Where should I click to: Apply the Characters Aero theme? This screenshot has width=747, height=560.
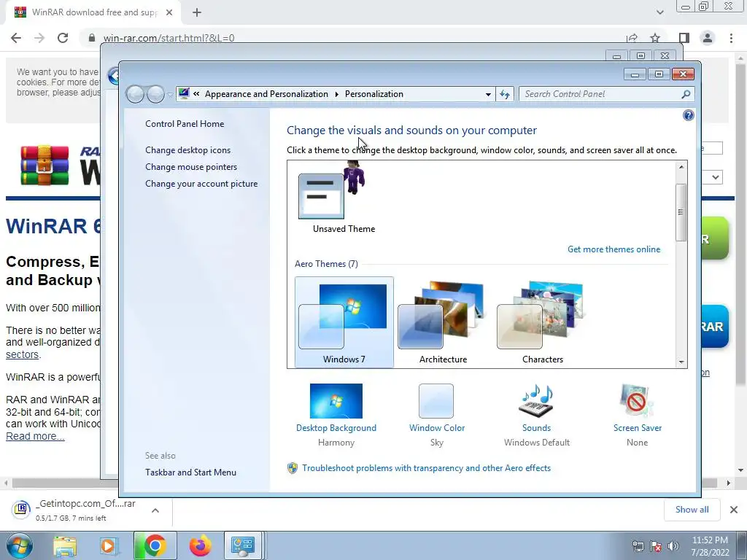click(x=542, y=322)
